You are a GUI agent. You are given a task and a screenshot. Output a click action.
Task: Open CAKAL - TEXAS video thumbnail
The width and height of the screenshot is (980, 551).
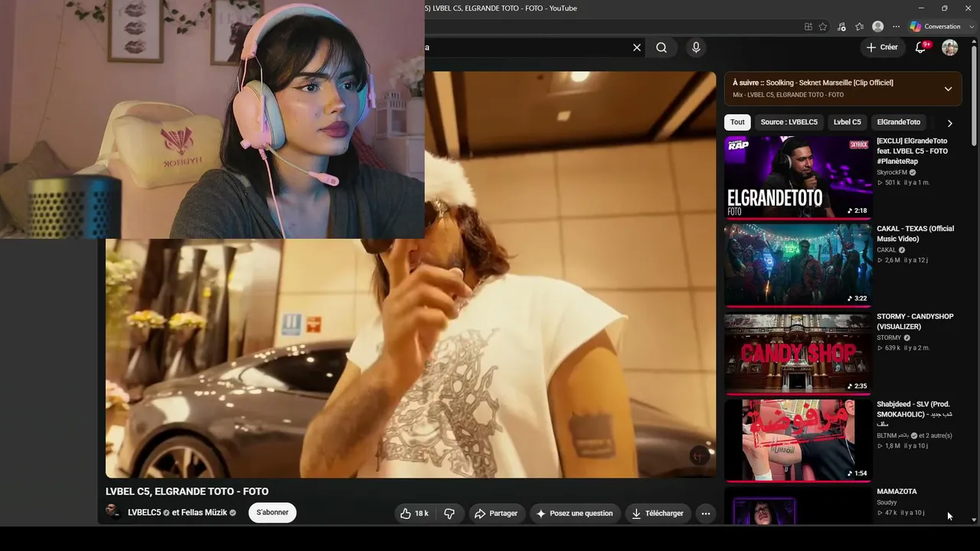798,265
